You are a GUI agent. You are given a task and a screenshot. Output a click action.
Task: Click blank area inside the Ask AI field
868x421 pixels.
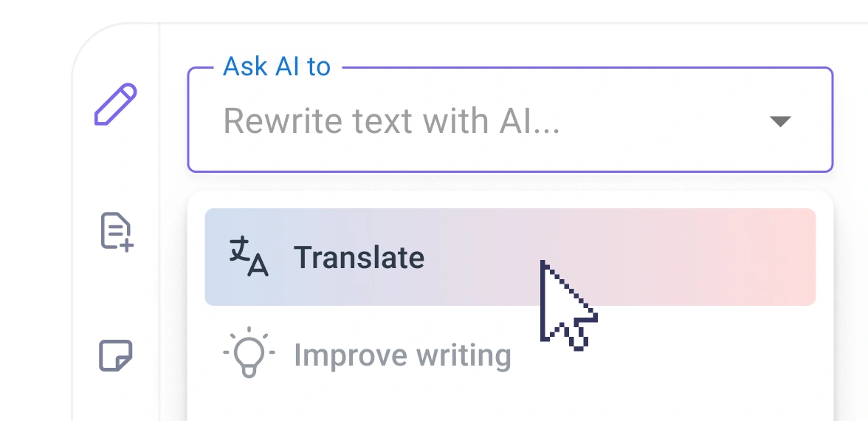664,121
